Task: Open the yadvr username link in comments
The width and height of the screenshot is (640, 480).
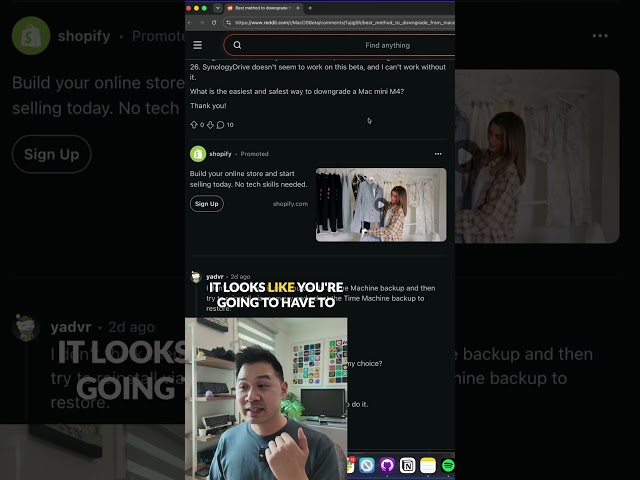Action: (x=215, y=276)
